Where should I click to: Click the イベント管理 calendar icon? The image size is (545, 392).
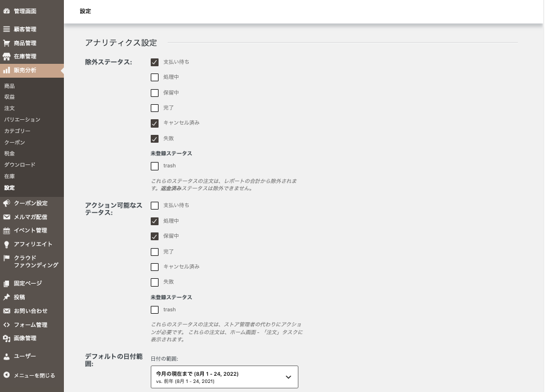7,231
